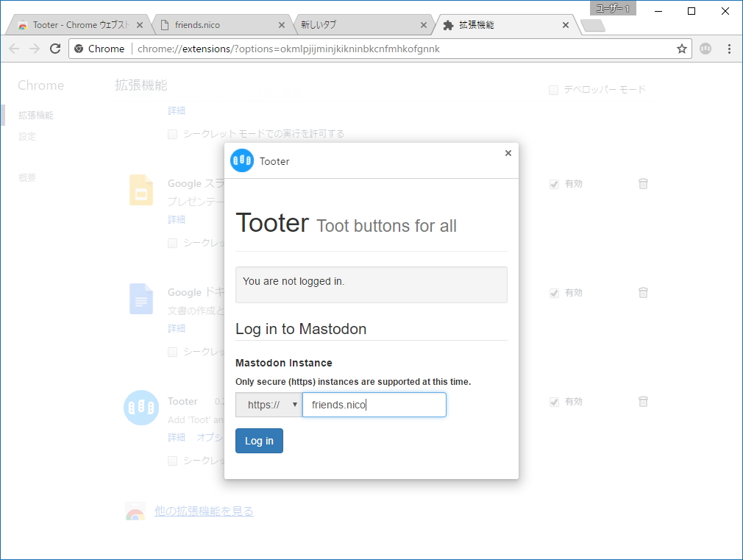Click the Chrome Web Store icon near the bottom link

coord(135,511)
